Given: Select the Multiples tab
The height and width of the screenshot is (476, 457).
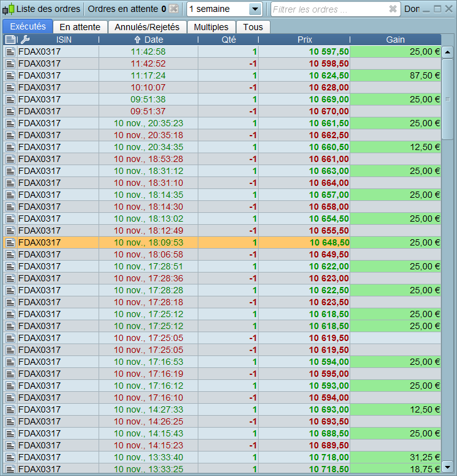Looking at the screenshot, I should [x=211, y=27].
